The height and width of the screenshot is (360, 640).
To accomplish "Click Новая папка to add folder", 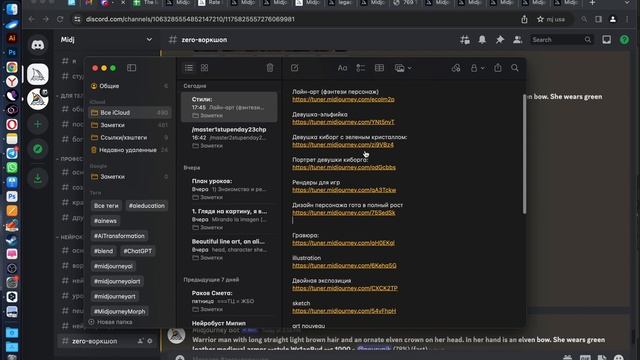I will pyautogui.click(x=110, y=322).
